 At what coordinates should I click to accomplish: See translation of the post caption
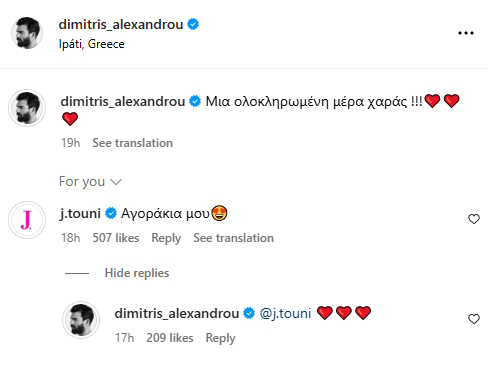[x=133, y=143]
